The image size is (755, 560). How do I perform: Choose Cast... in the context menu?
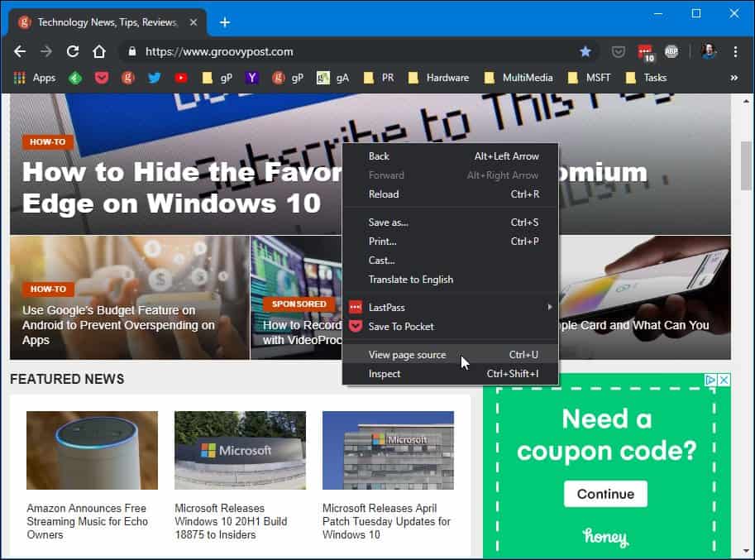[x=450, y=260]
